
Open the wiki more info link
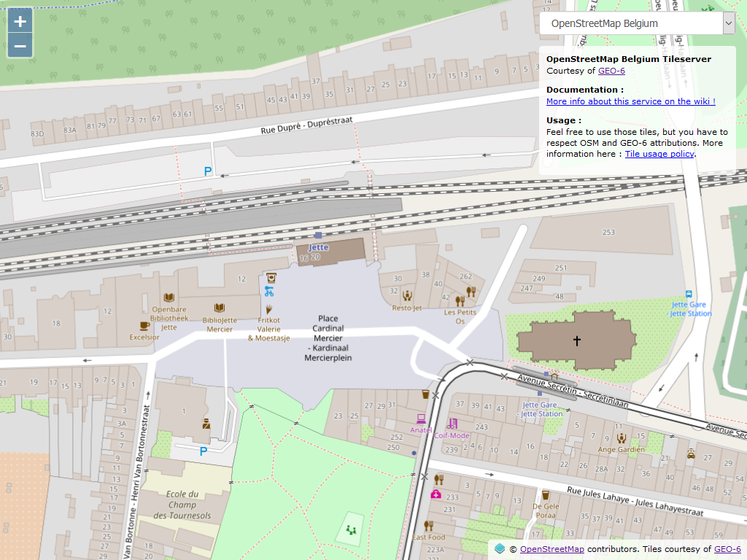coord(630,101)
